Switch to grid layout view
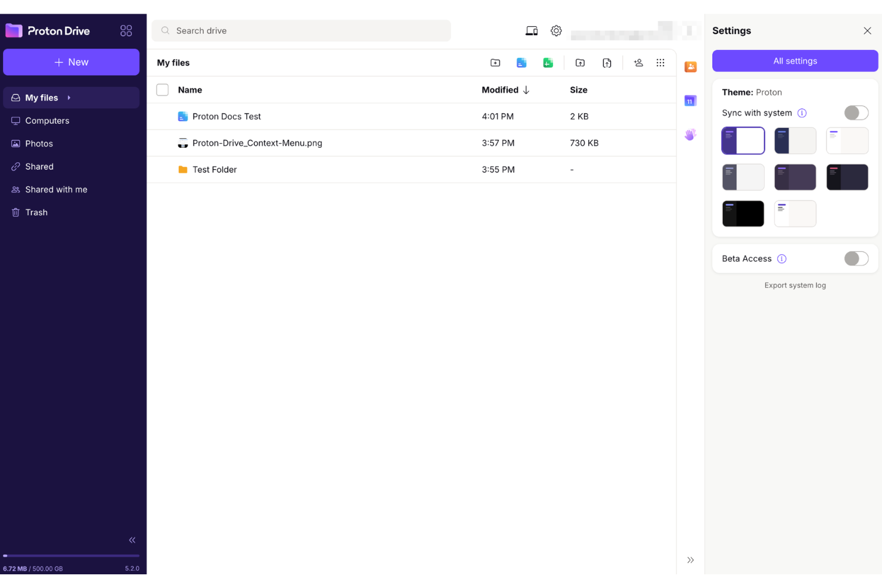Screen dimensions: 882x588 coord(660,63)
